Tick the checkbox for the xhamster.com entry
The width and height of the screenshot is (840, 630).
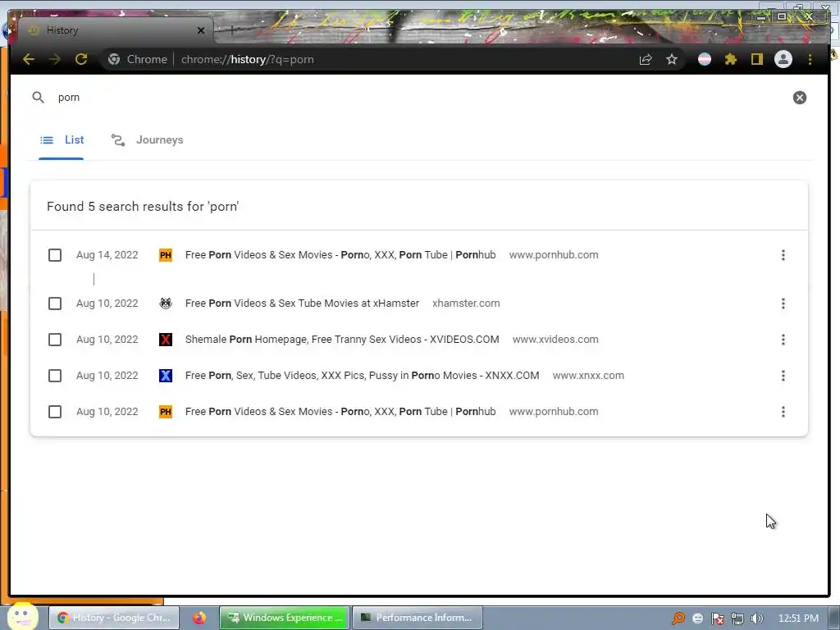point(55,304)
